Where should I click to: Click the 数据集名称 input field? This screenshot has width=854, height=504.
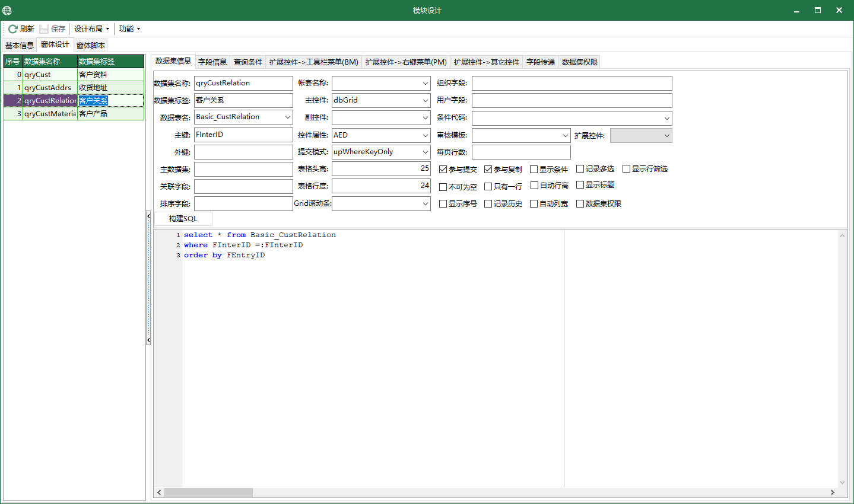[243, 83]
